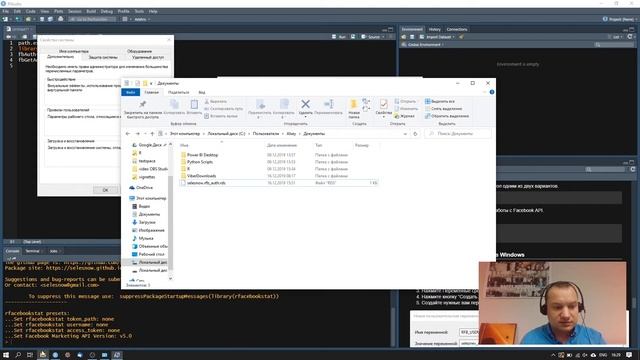Click the 'Поиск: Документы' search field
This screenshot has height=360, width=640.
[x=458, y=134]
